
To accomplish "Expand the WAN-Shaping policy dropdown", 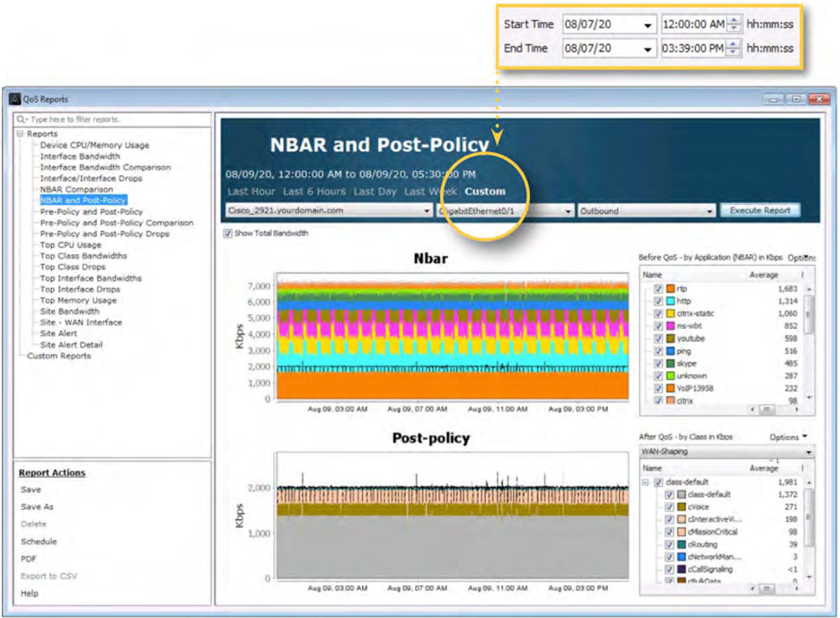I will point(808,452).
